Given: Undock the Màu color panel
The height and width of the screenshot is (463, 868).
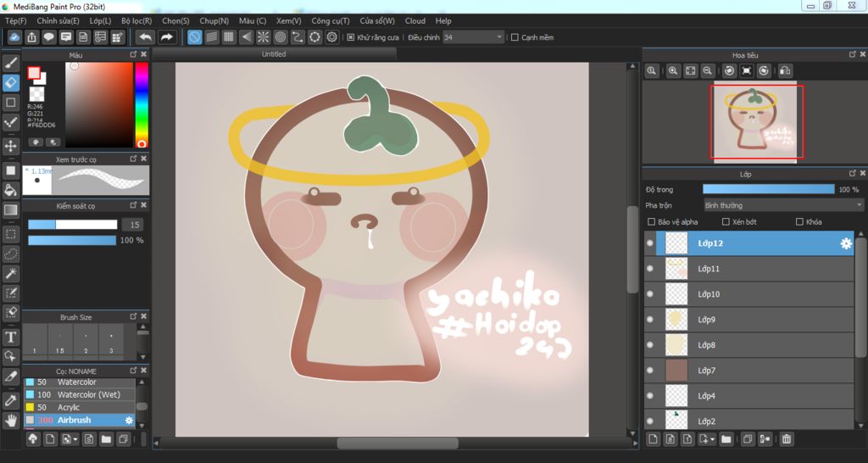Looking at the screenshot, I should pos(133,54).
